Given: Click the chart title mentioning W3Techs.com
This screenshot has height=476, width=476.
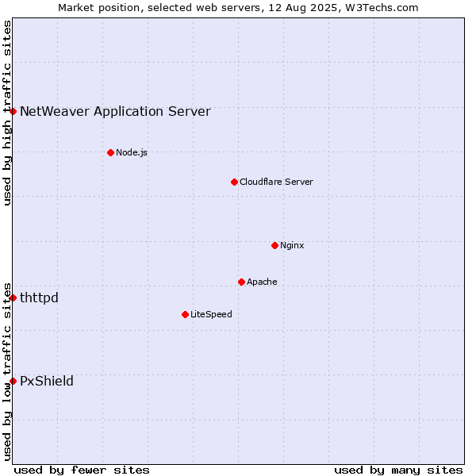Looking at the screenshot, I should pos(238,8).
